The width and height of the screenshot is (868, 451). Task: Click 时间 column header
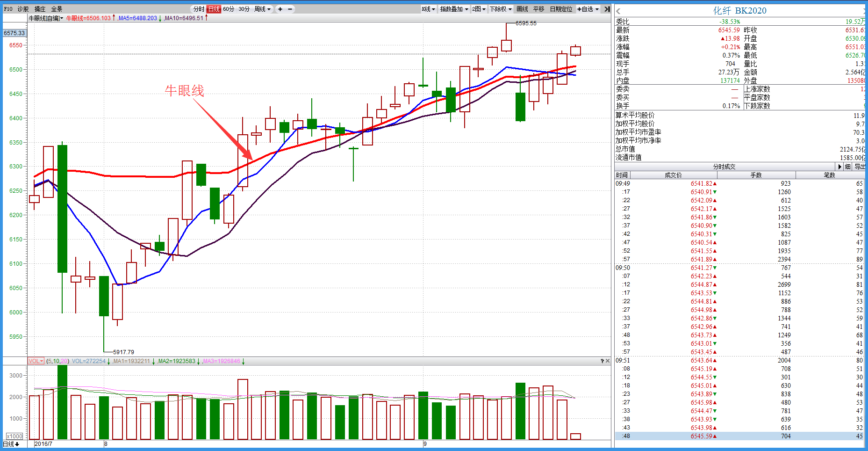(622, 175)
